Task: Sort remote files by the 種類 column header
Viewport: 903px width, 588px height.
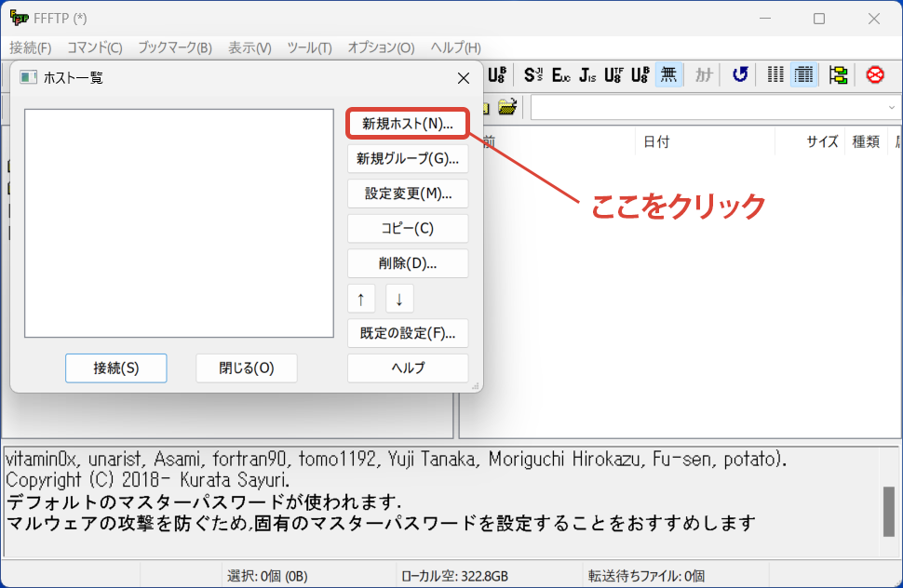Action: (866, 142)
